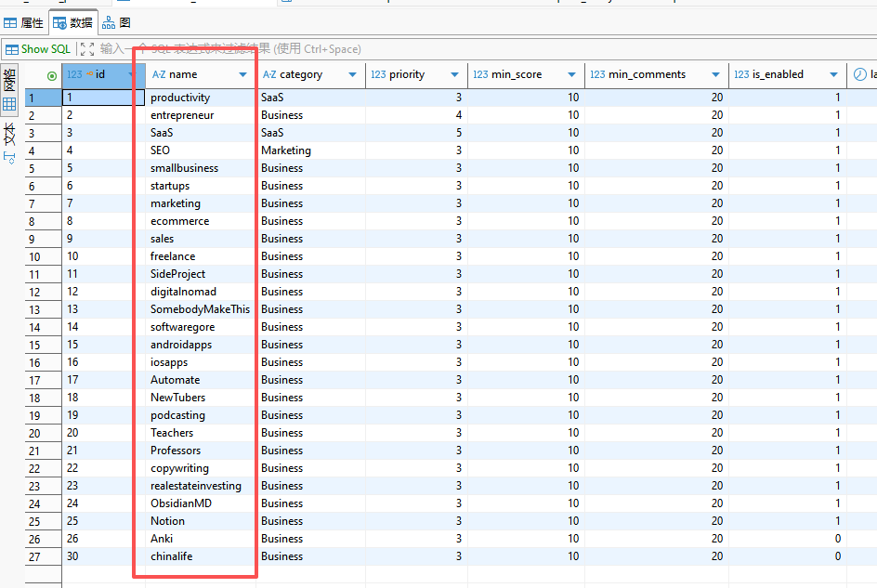The image size is (877, 588).
Task: Select row header number 13
Action: point(34,309)
